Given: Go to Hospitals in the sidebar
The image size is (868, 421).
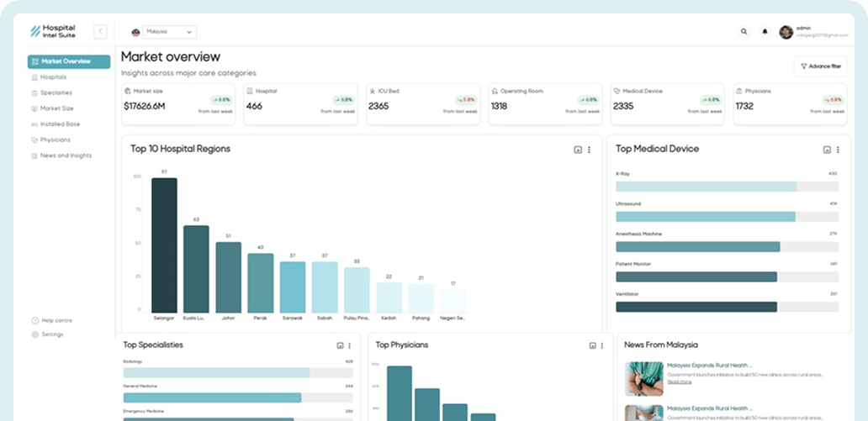Looking at the screenshot, I should click(53, 77).
